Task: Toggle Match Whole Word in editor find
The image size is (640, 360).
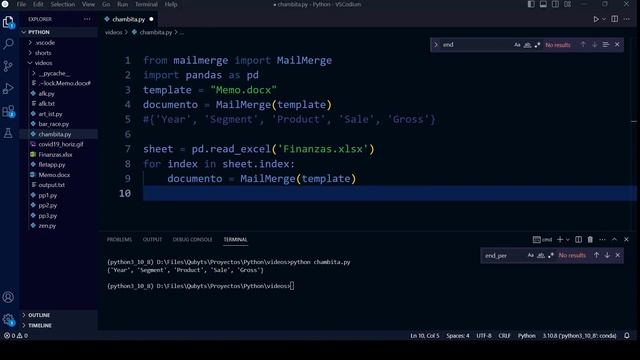Action: click(527, 45)
